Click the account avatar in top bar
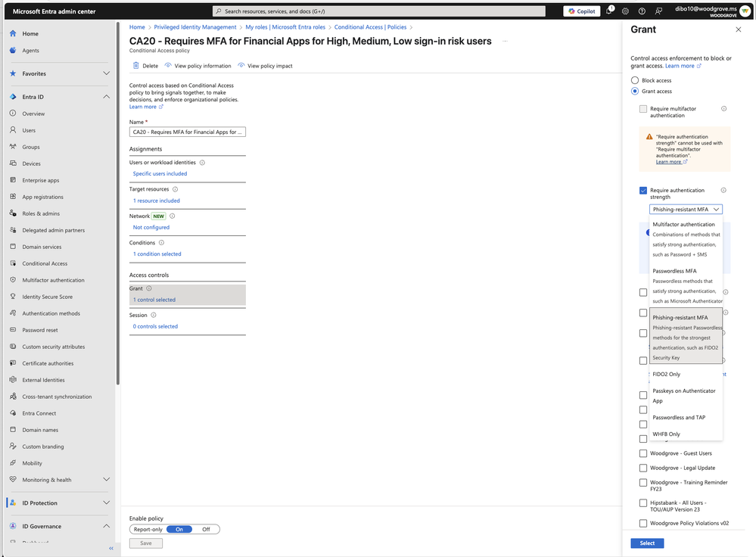The height and width of the screenshot is (557, 756). [745, 11]
